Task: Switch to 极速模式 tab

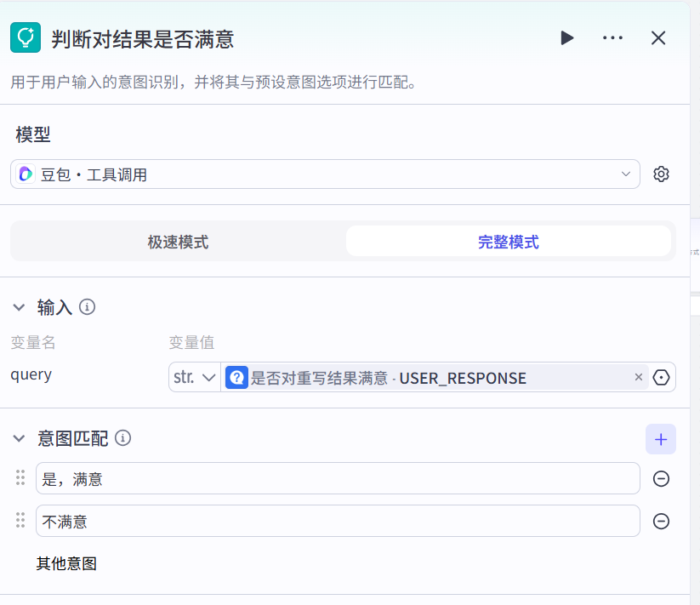Action: [x=178, y=242]
